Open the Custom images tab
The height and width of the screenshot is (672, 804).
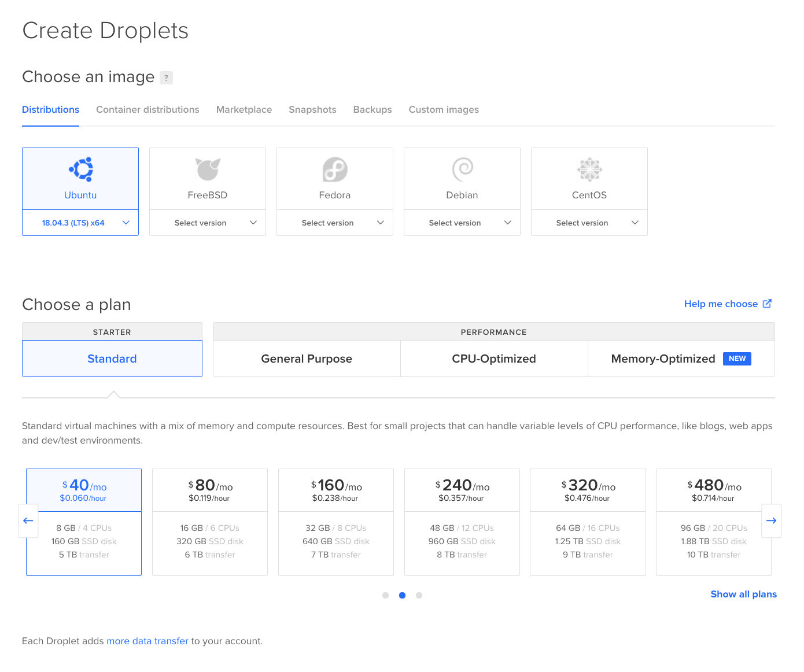click(x=444, y=110)
